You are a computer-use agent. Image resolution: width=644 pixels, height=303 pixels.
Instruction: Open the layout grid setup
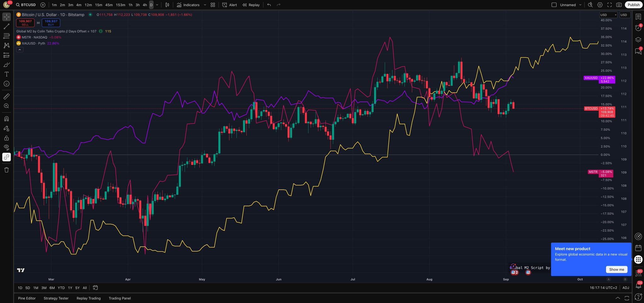click(x=213, y=5)
